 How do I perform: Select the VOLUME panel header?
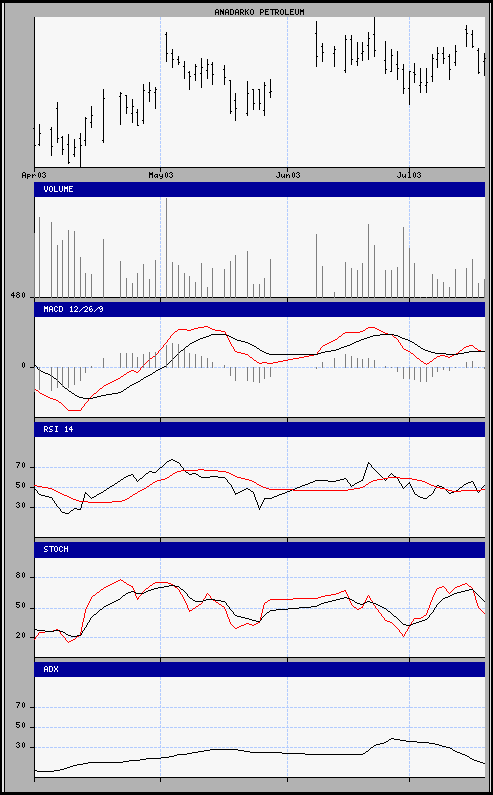click(259, 189)
